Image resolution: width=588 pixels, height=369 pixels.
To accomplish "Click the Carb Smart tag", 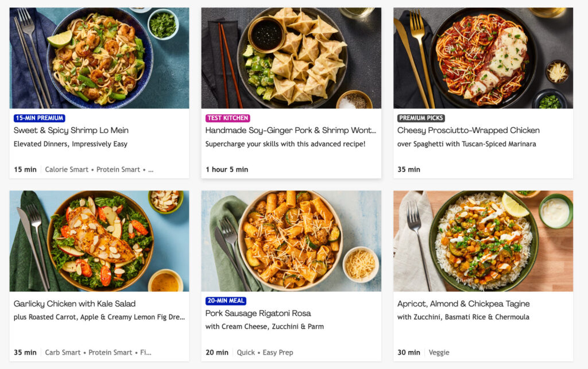I will 63,352.
